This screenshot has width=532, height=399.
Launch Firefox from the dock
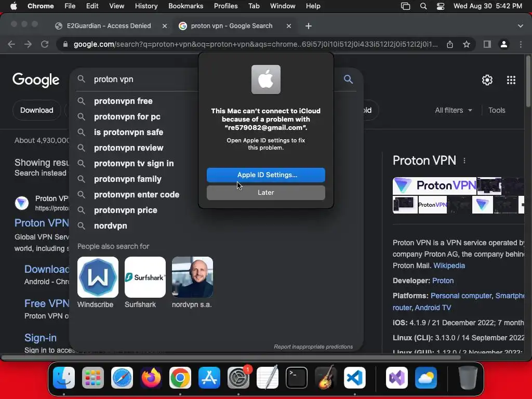coord(151,378)
